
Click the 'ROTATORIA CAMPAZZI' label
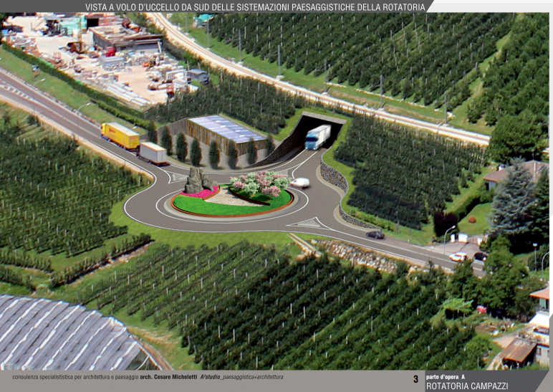[x=467, y=386]
